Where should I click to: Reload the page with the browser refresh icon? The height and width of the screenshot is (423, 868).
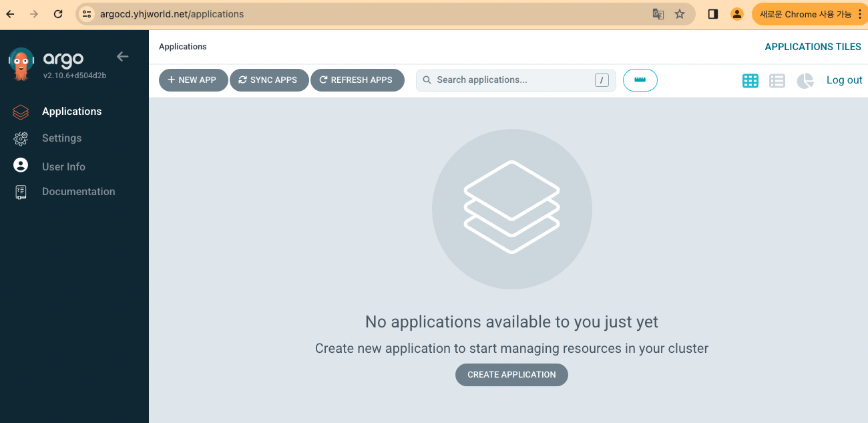(x=58, y=14)
